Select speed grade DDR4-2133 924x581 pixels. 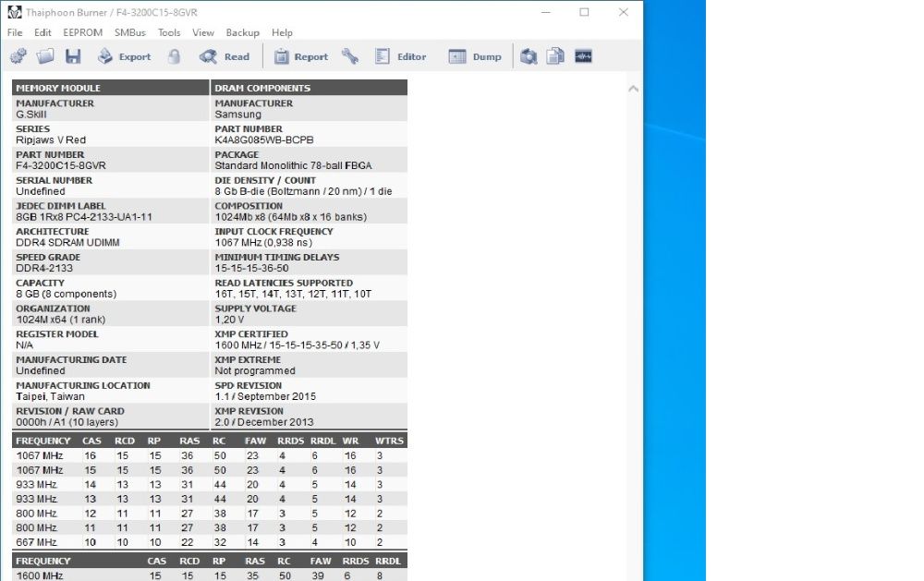44,268
